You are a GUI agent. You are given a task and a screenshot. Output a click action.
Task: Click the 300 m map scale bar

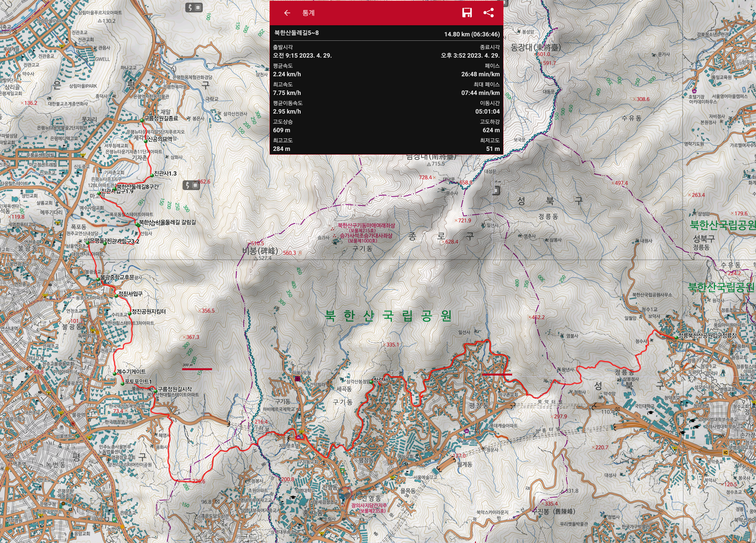(197, 369)
